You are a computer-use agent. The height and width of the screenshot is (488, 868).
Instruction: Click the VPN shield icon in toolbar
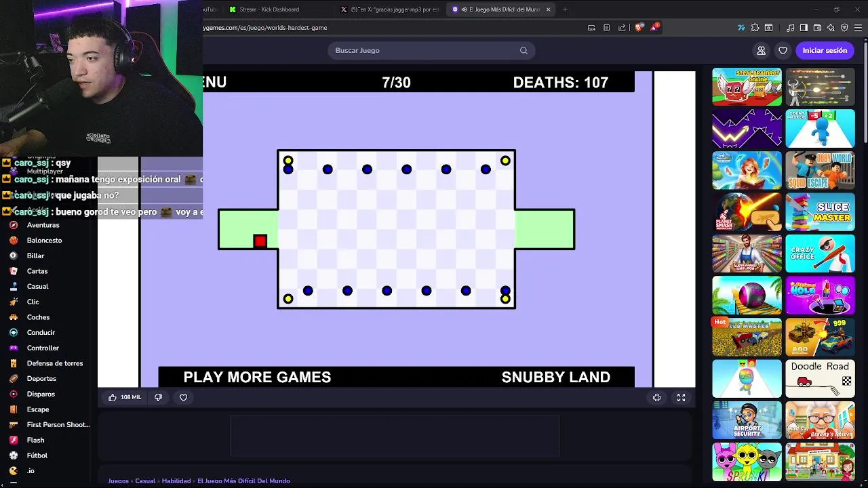click(x=844, y=28)
